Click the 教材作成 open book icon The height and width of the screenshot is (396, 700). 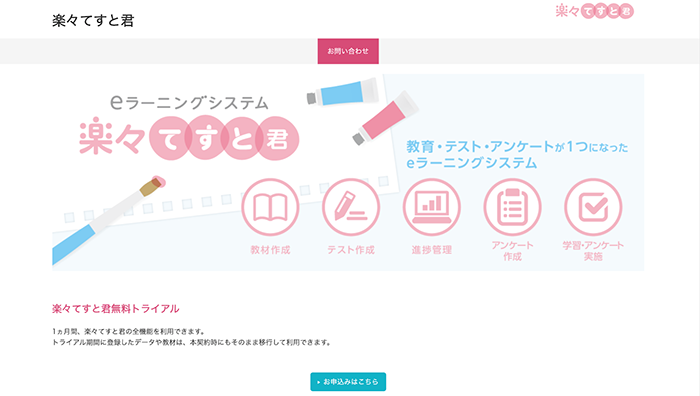(270, 208)
